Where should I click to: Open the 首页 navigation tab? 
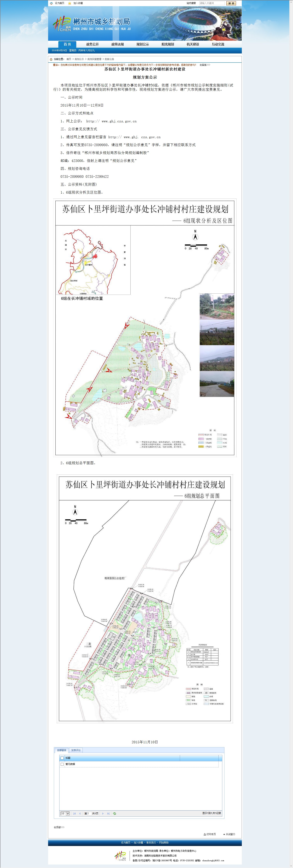click(67, 44)
